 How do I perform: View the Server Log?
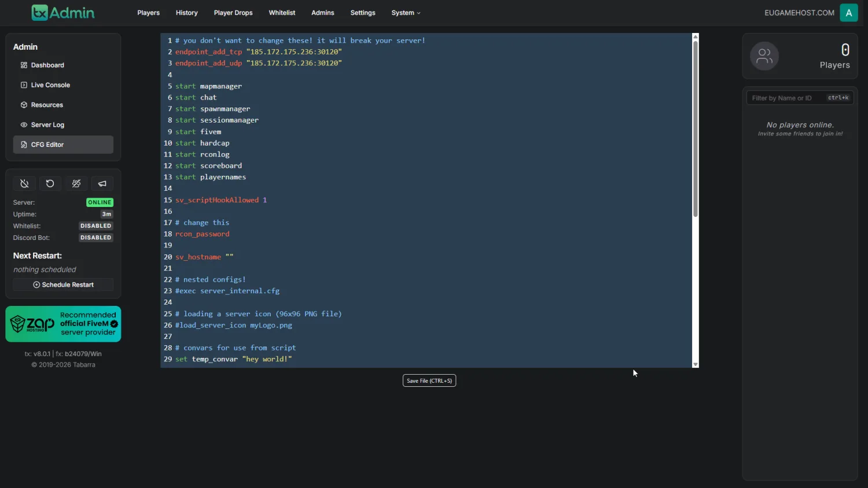pyautogui.click(x=63, y=125)
